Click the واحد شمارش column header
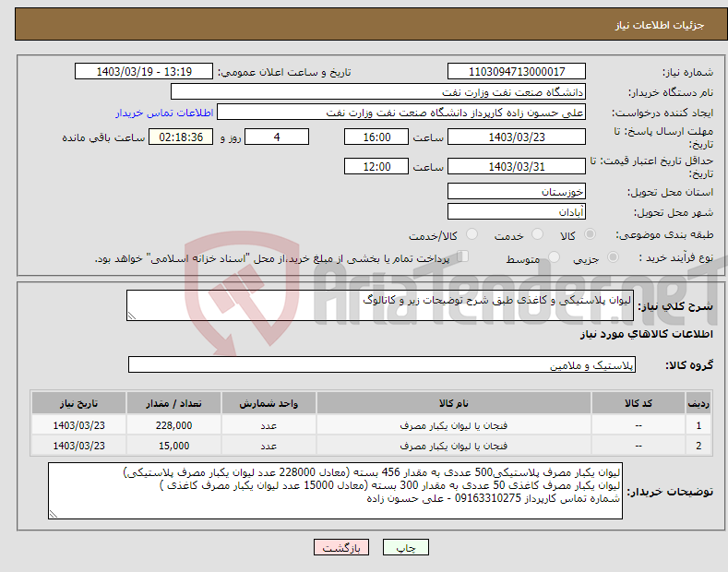728x572 pixels. [x=269, y=403]
